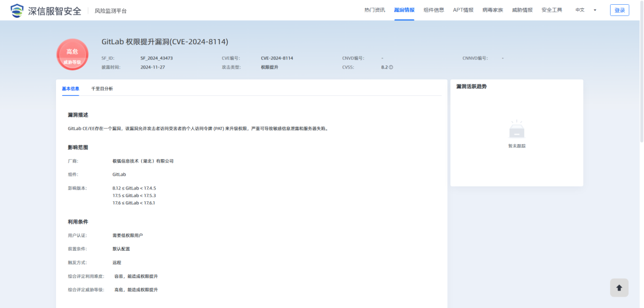This screenshot has width=644, height=308.
Task: Open the 威胁情报 nav item
Action: tap(522, 10)
